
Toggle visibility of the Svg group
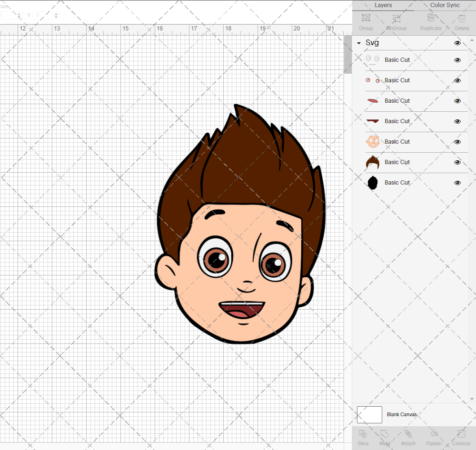(x=457, y=43)
